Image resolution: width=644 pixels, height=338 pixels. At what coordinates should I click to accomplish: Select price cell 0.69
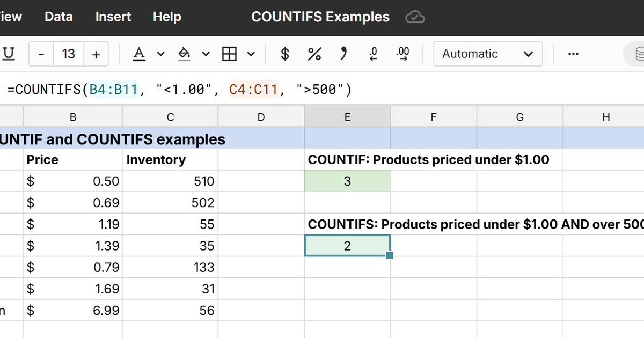point(73,203)
